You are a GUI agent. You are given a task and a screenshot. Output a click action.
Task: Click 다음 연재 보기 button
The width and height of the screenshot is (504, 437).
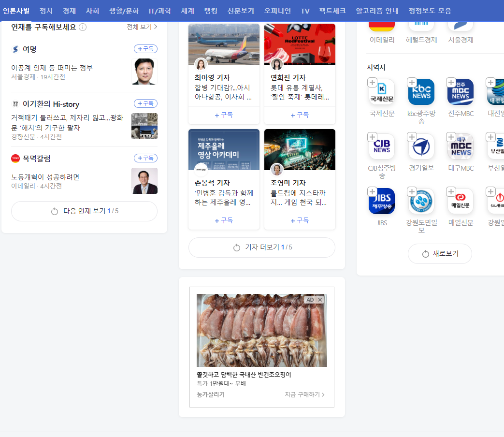[84, 211]
